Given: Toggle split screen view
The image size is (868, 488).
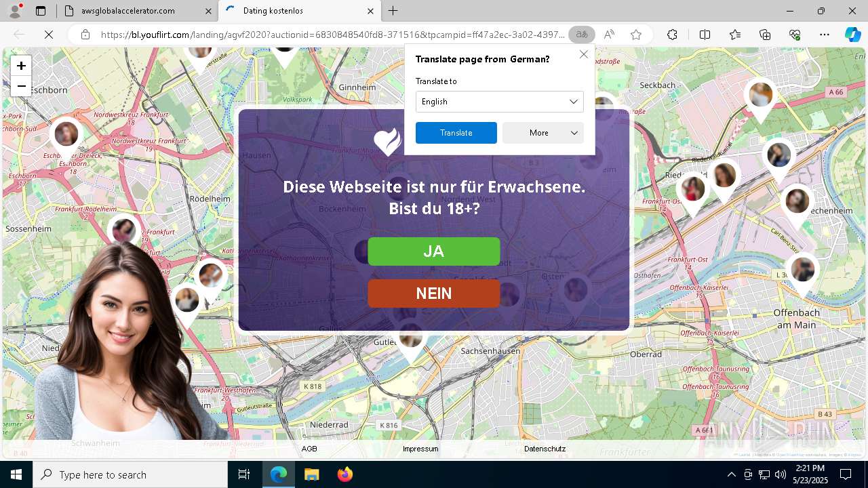Looking at the screenshot, I should (x=705, y=35).
